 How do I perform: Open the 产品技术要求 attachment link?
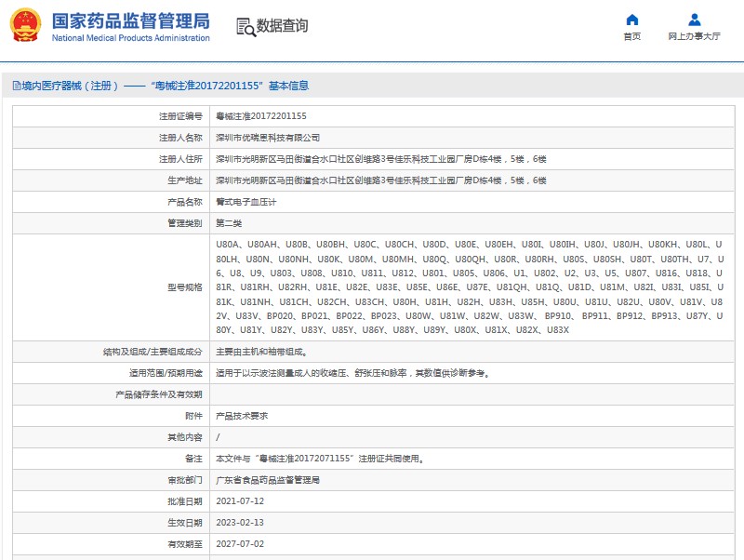click(242, 416)
